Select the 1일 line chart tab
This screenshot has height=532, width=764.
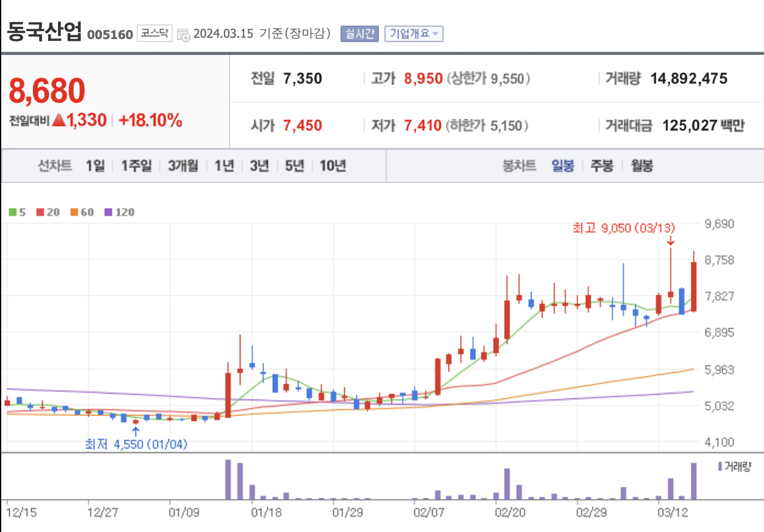tap(95, 165)
